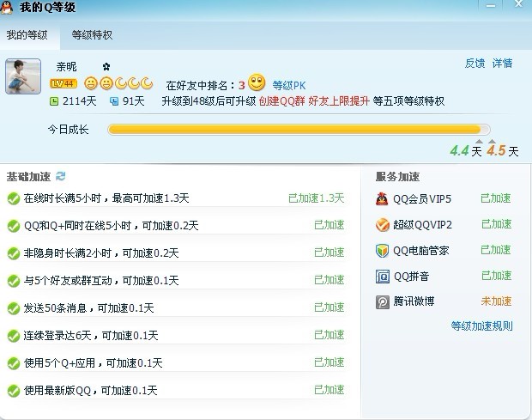Click green check icon for 与5个好友或群互动 row
This screenshot has height=420, width=532.
pos(14,281)
